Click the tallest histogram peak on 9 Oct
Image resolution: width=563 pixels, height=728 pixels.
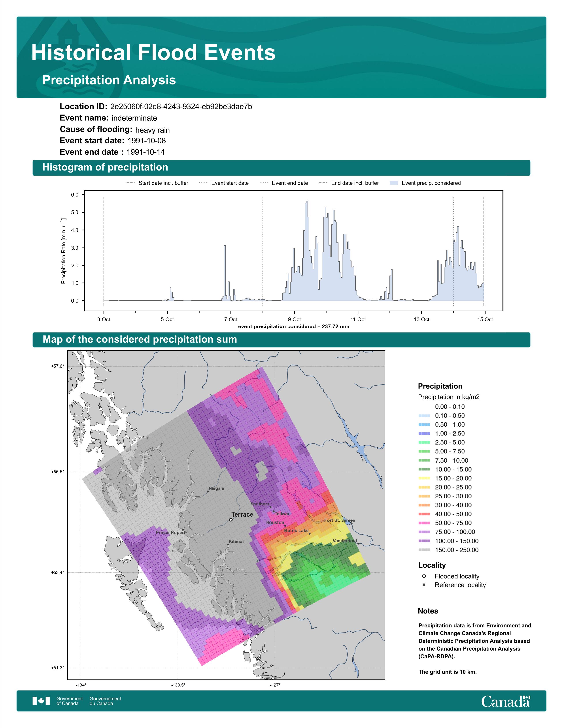coord(306,251)
